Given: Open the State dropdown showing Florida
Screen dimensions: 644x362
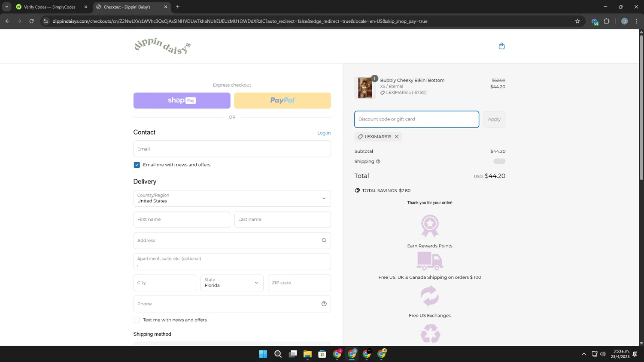Looking at the screenshot, I should click(x=232, y=283).
